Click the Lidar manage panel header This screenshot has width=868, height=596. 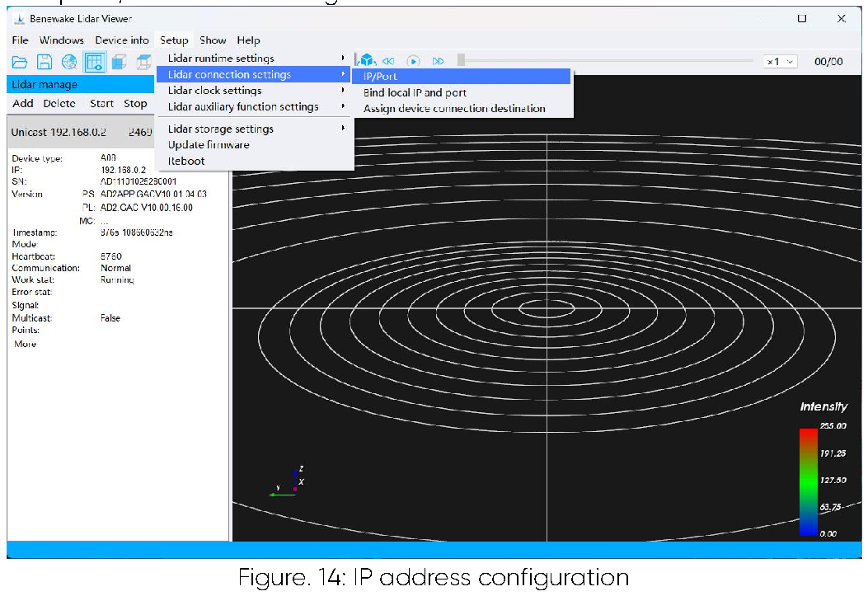click(81, 84)
